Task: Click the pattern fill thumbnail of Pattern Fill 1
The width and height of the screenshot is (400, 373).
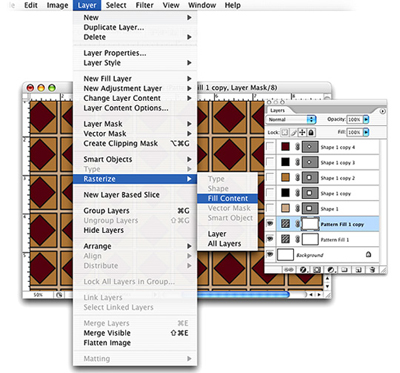Action: coord(285,239)
